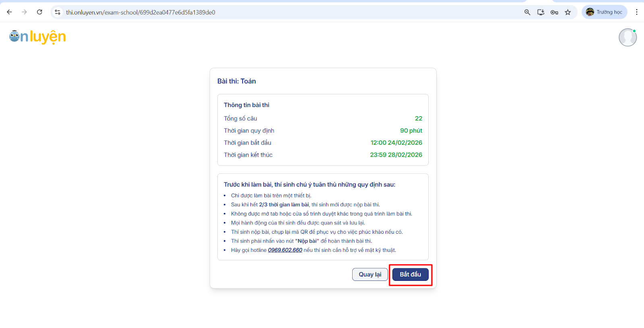644x328 pixels.
Task: Click the hotline number 0969.602.660 link
Action: click(x=285, y=250)
